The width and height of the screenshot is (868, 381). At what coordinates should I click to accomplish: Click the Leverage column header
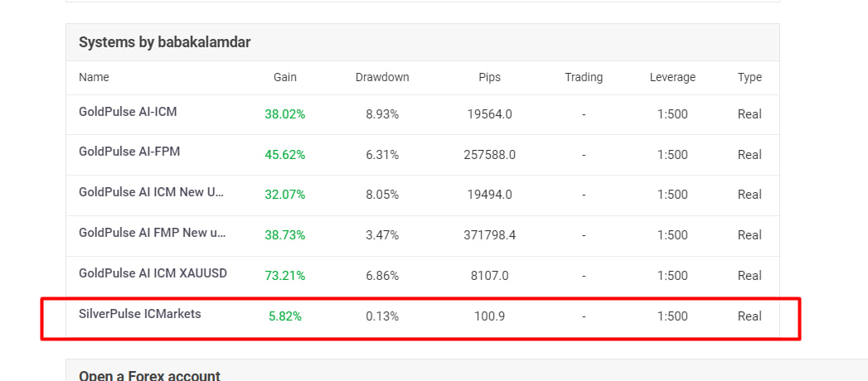coord(672,77)
